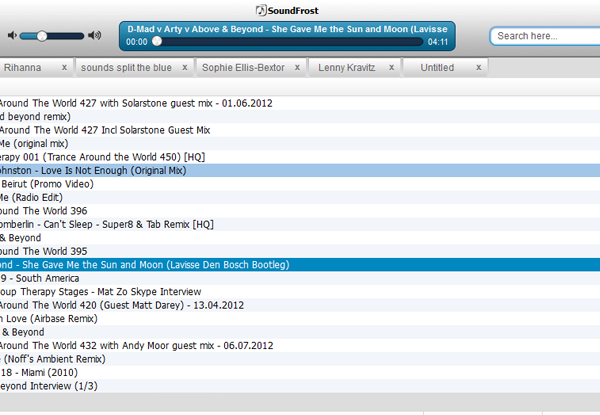Click the 00:00 elapsed time label
This screenshot has width=600, height=415.
(x=137, y=42)
